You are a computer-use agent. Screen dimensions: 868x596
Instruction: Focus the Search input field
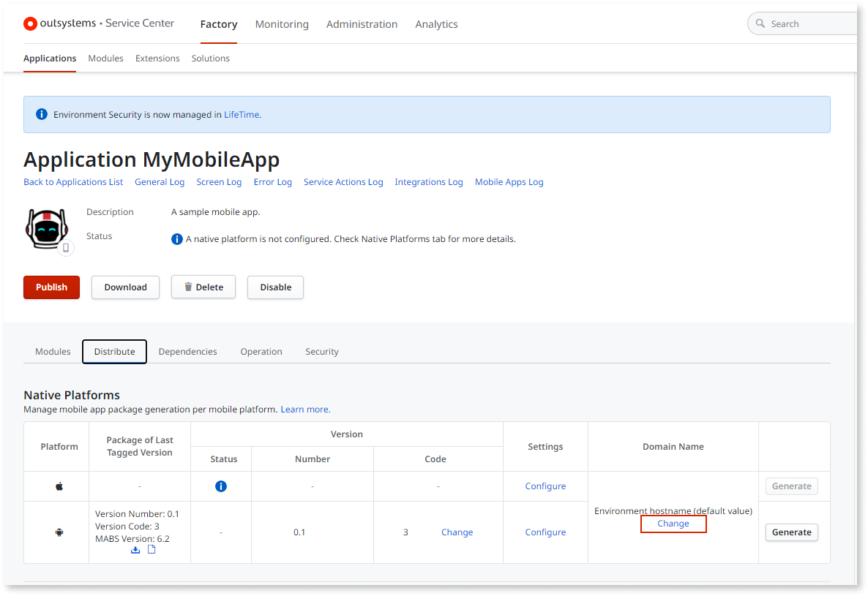tap(809, 24)
